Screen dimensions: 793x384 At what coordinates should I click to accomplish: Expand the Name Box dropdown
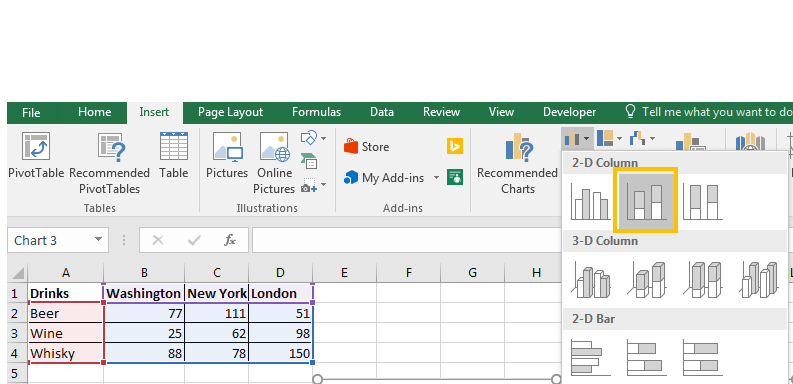coord(99,240)
